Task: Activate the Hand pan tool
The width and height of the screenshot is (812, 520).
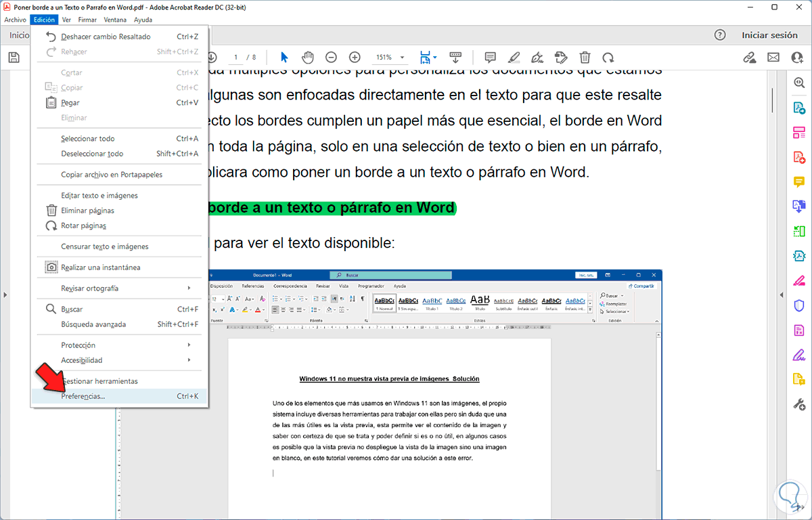Action: pos(308,58)
